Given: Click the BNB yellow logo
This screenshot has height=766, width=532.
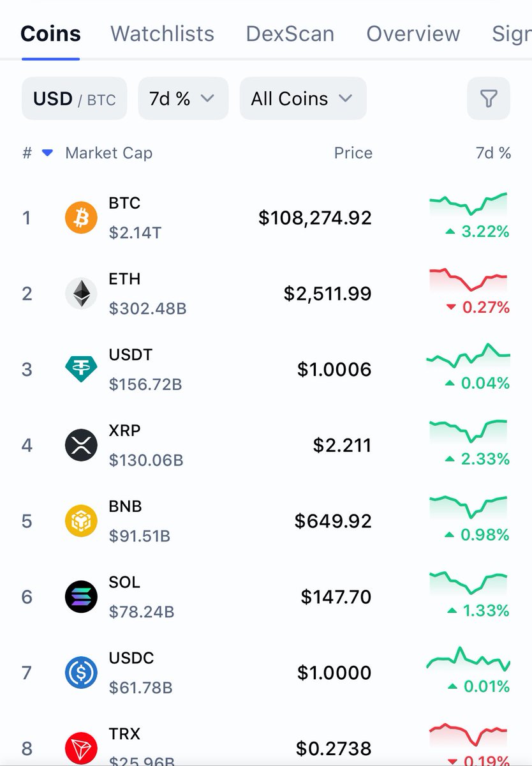Looking at the screenshot, I should [x=81, y=521].
